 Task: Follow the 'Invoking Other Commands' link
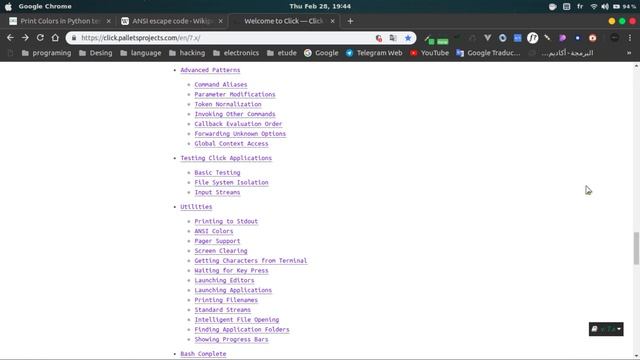(x=235, y=114)
